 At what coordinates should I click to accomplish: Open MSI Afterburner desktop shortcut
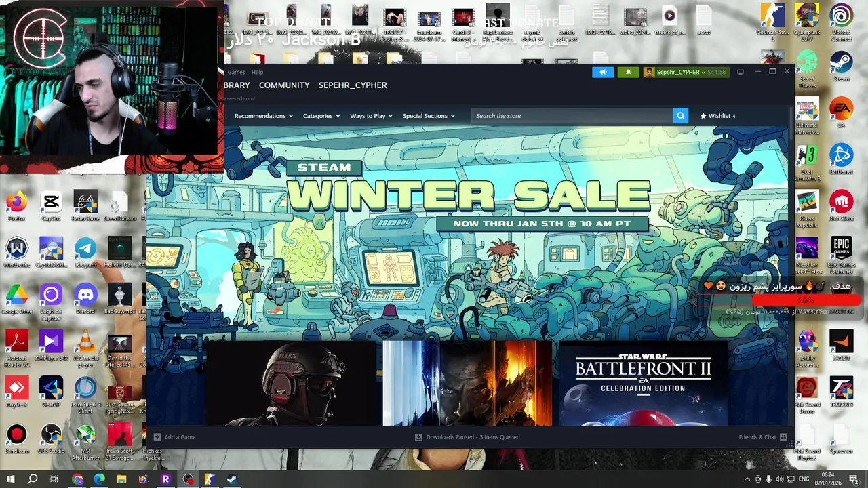(x=85, y=443)
